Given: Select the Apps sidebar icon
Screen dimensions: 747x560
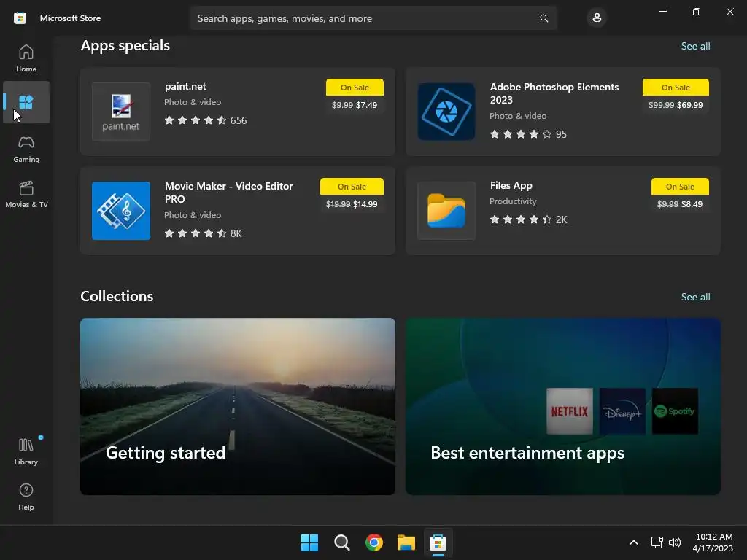Looking at the screenshot, I should pyautogui.click(x=26, y=102).
